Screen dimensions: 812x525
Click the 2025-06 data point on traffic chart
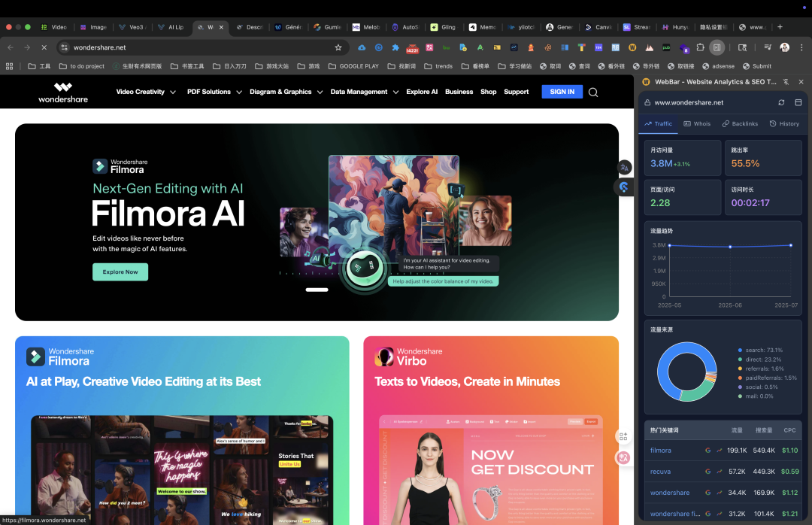730,247
